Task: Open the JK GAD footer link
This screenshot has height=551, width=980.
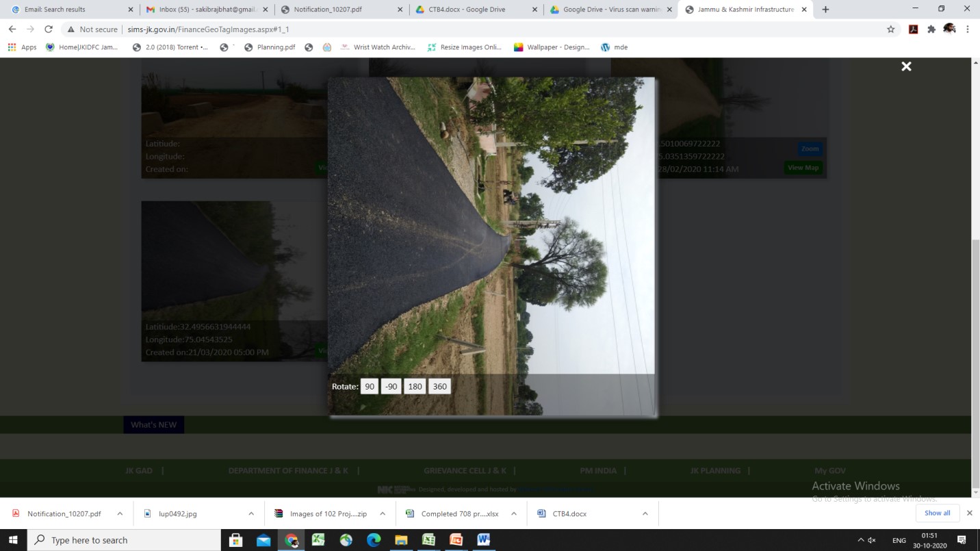Action: pyautogui.click(x=139, y=470)
